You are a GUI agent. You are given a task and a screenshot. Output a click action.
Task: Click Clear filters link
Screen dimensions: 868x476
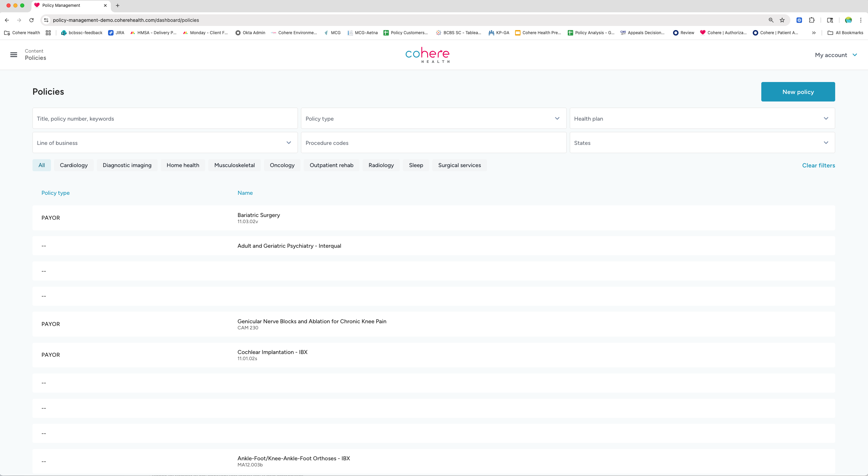tap(819, 165)
